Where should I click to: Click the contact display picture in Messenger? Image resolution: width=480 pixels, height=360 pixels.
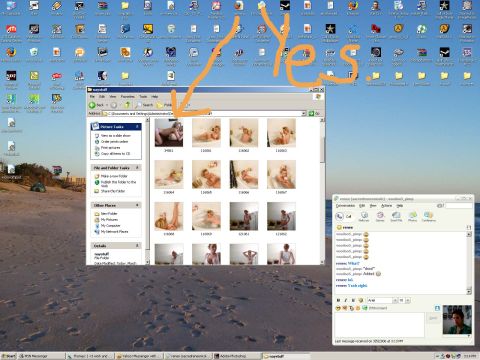click(x=457, y=319)
